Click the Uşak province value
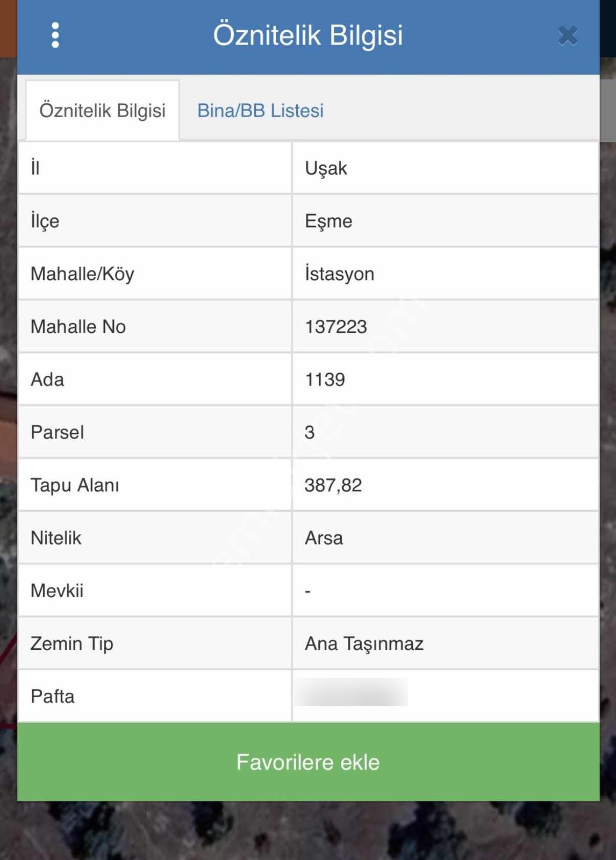 point(326,168)
